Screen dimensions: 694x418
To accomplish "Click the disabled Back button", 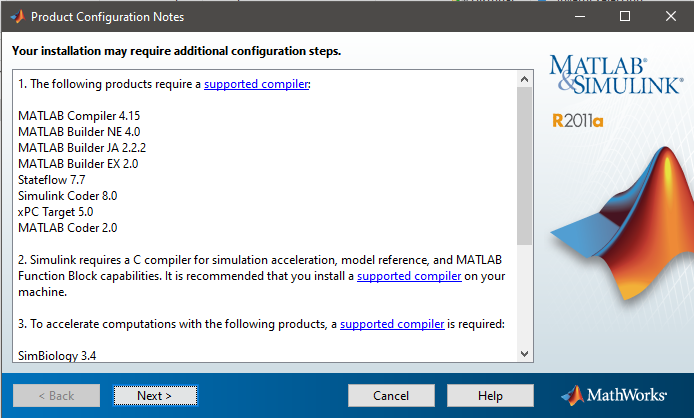I will [x=56, y=395].
